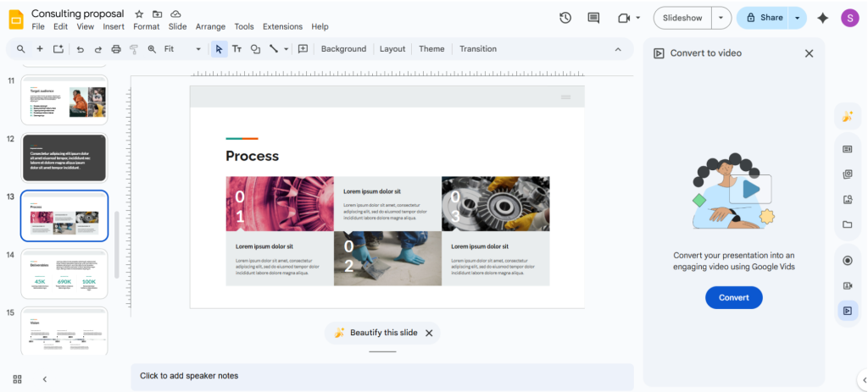Click the Background toolbar button

(344, 49)
